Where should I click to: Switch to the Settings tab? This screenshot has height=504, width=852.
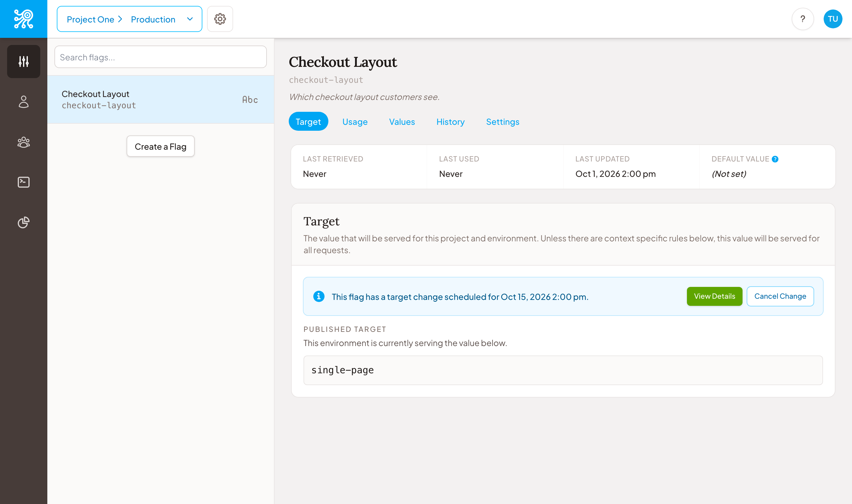point(503,122)
